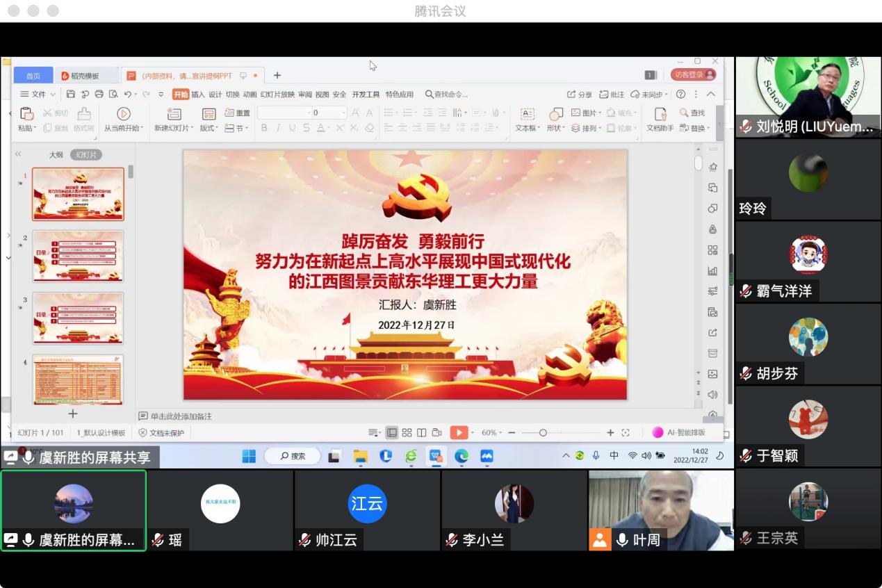Screen dimensions: 882x588
Task: Click the red Play slideshow button in status bar
Action: [x=459, y=432]
